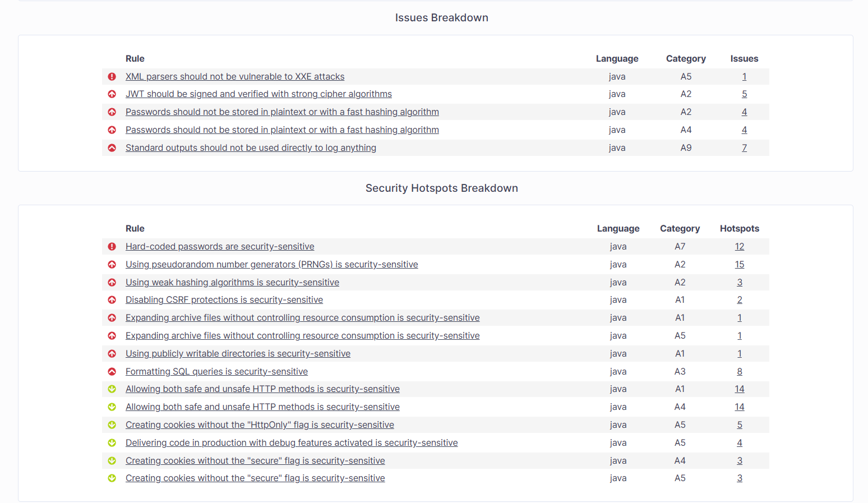Open the Hard-coded passwords hotspot rule

point(220,247)
